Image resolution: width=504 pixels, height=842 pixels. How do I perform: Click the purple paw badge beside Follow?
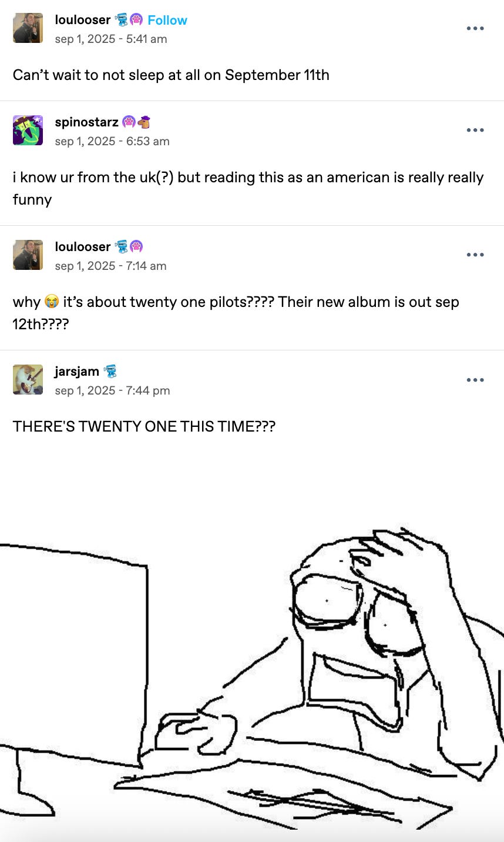(x=136, y=19)
